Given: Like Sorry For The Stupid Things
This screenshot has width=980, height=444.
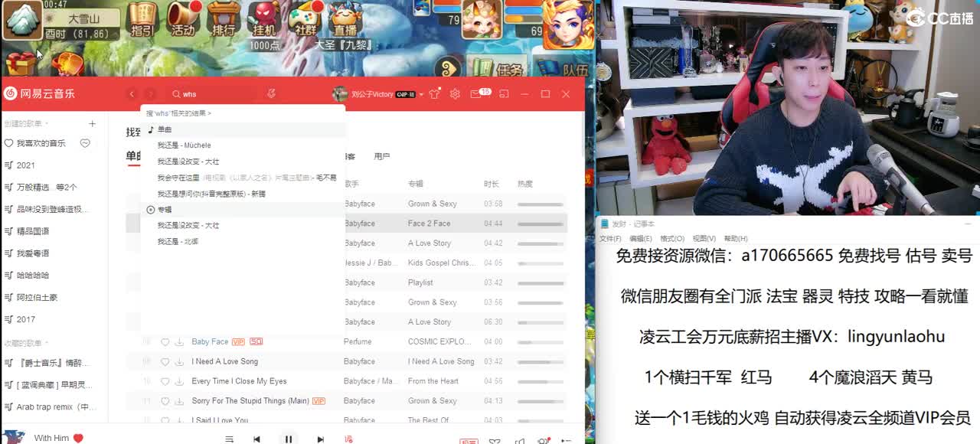Looking at the screenshot, I should [165, 401].
